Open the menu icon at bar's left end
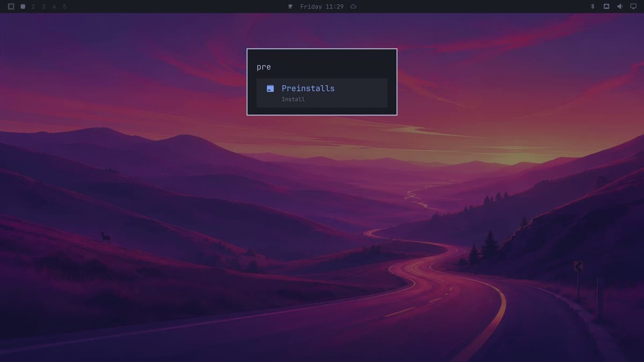The image size is (644, 362). coord(11,6)
